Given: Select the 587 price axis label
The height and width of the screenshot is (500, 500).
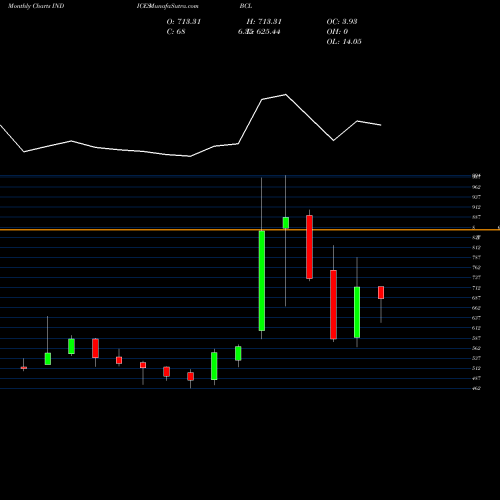Looking at the screenshot, I should coord(476,338).
